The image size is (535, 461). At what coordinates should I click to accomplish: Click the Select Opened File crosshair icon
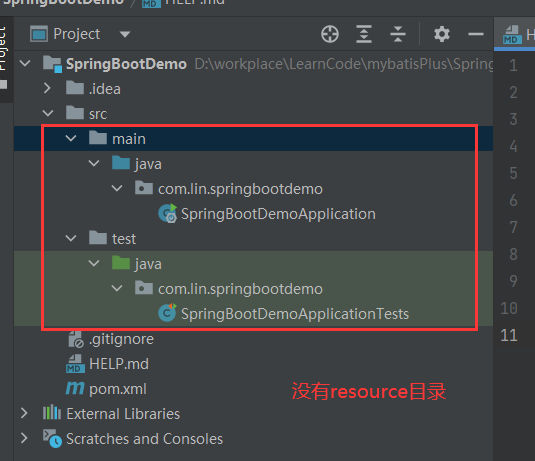point(330,34)
